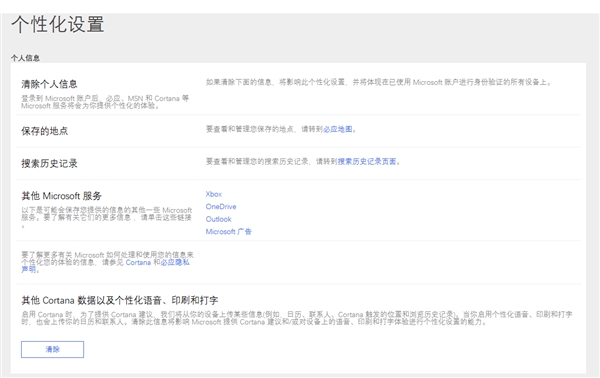Image resolution: width=600 pixels, height=378 pixels.
Task: Select the 其他 Cortana 数据 heading
Action: pyautogui.click(x=120, y=300)
